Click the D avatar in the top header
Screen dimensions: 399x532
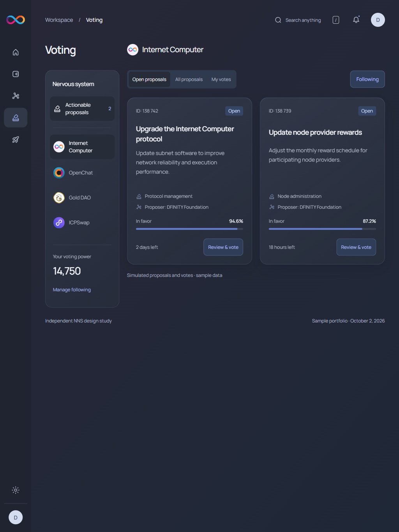[x=378, y=20]
